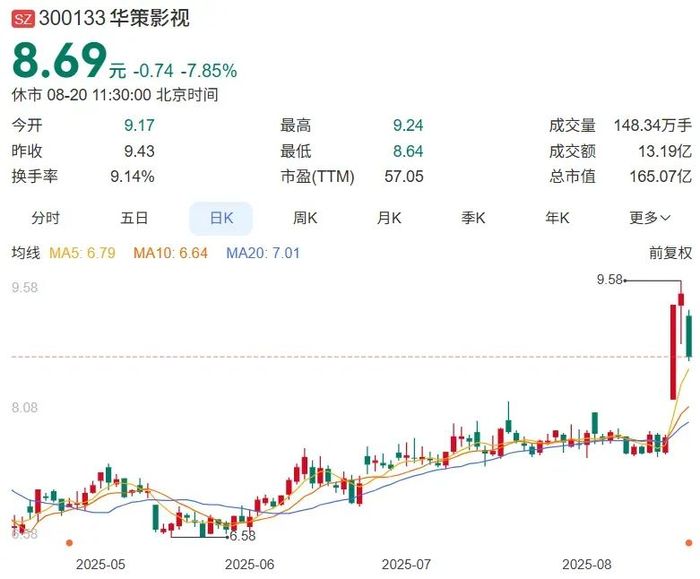
Task: Click the market status line 休市 08-20 11:30:00
Action: click(x=82, y=95)
